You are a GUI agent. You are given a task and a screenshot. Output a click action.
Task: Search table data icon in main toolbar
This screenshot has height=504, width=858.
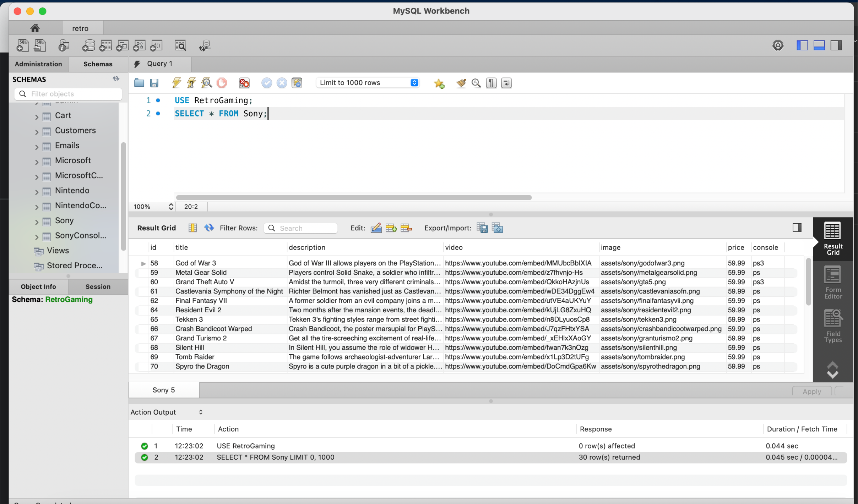point(180,45)
